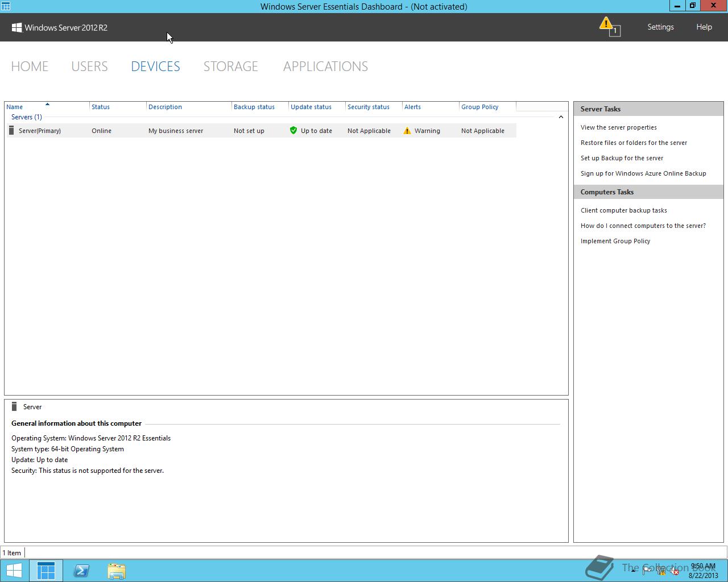Click the Update: Up to date line in details

(x=40, y=460)
